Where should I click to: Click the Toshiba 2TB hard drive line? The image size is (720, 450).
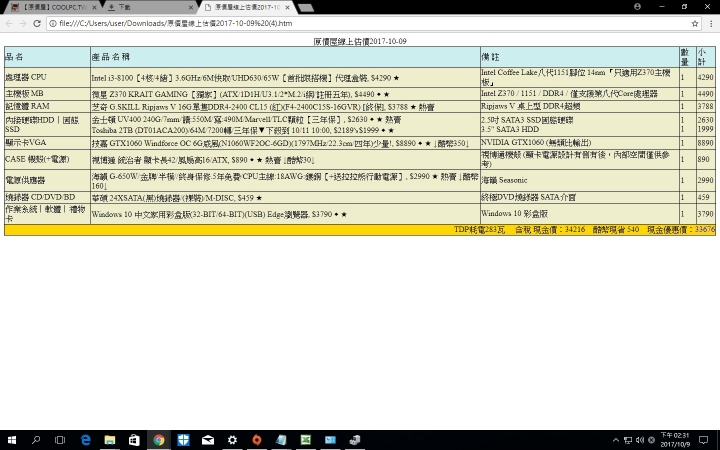pos(242,130)
